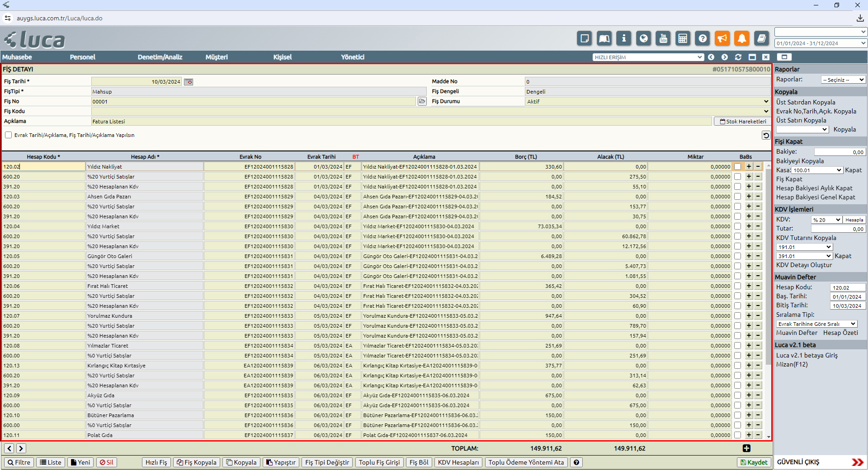This screenshot has width=868, height=470.
Task: Open the calculator icon in top toolbar
Action: pyautogui.click(x=683, y=38)
